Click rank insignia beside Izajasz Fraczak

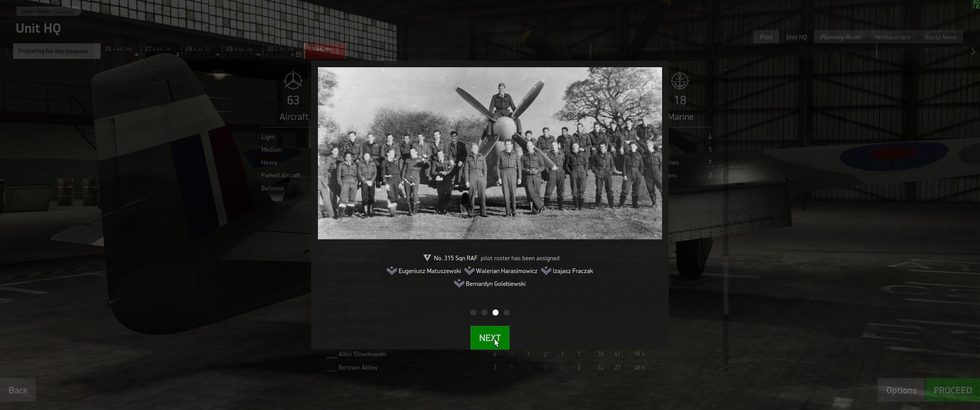click(546, 271)
